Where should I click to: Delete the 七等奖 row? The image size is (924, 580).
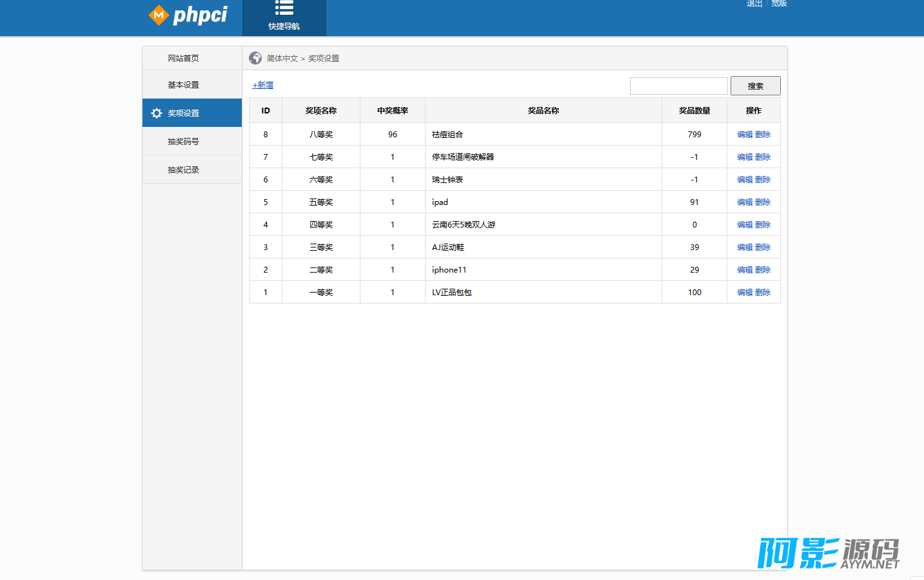[763, 157]
